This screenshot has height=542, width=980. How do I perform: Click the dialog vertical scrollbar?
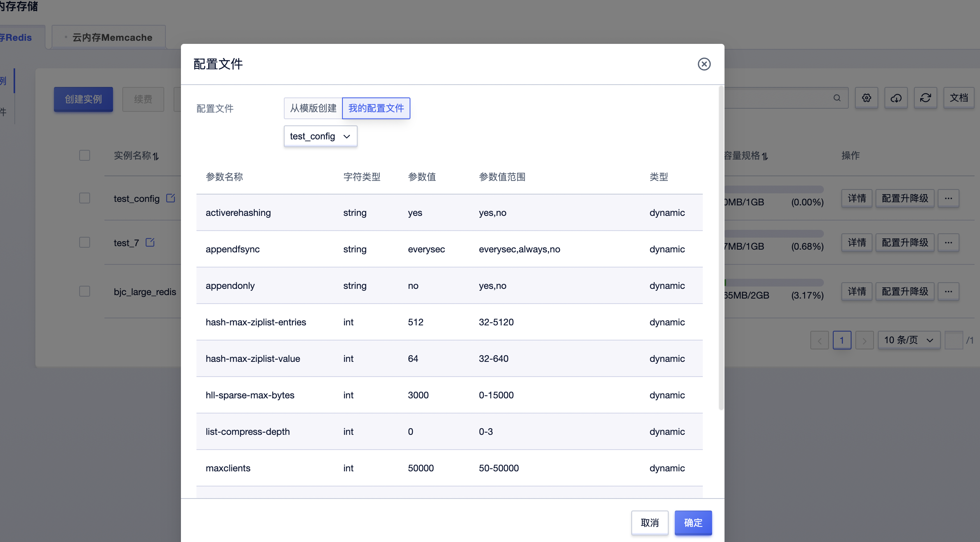tap(721, 248)
